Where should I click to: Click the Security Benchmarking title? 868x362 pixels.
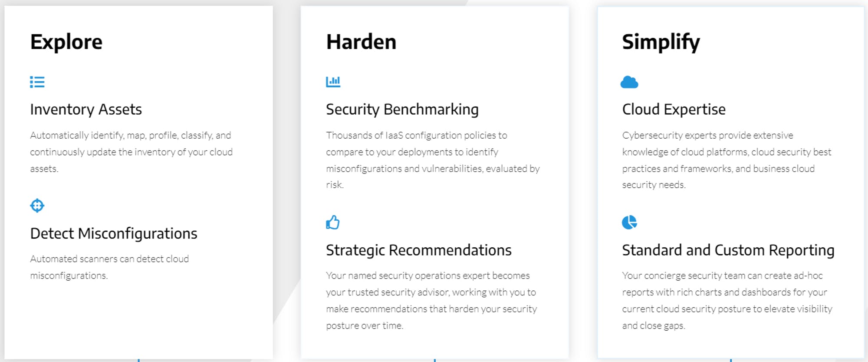(402, 110)
